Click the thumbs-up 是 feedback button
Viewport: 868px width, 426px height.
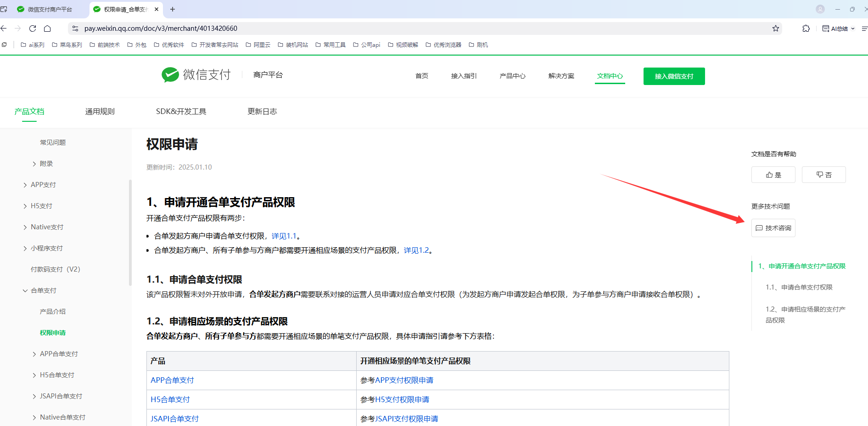[x=773, y=175]
